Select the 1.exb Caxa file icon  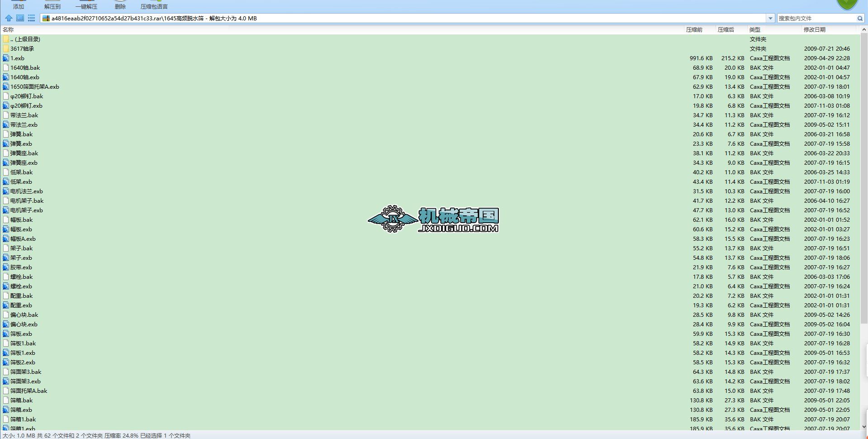pos(6,58)
